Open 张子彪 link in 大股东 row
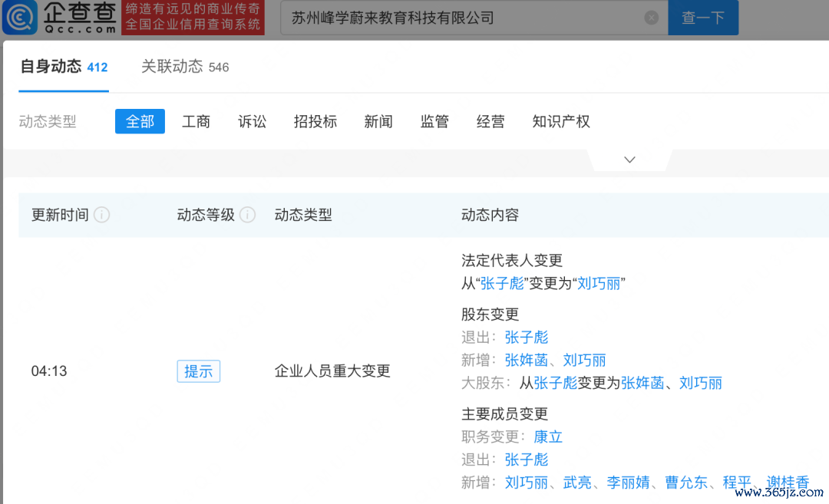This screenshot has width=829, height=504. pyautogui.click(x=556, y=383)
